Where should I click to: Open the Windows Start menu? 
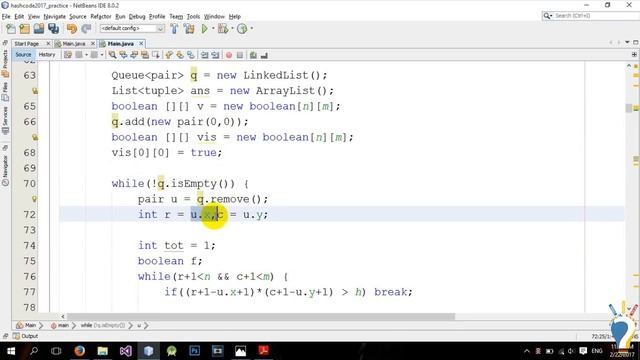click(11, 351)
